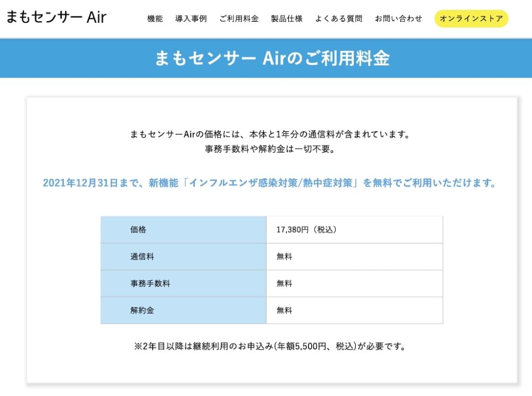This screenshot has width=532, height=396.
Task: Click the blue 2021年12月31日まで notice text
Action: 269,183
